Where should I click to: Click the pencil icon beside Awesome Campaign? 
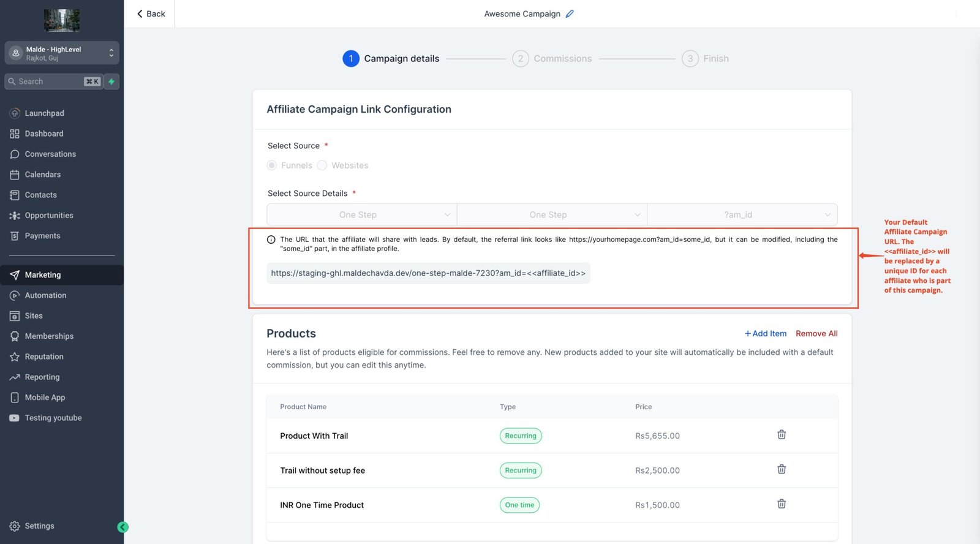[x=570, y=13]
